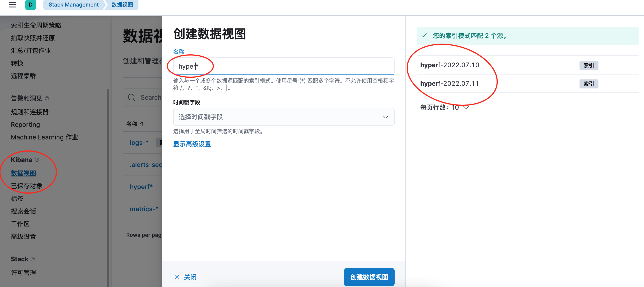
Task: Open the 显示高级设置 link
Action: (192, 144)
